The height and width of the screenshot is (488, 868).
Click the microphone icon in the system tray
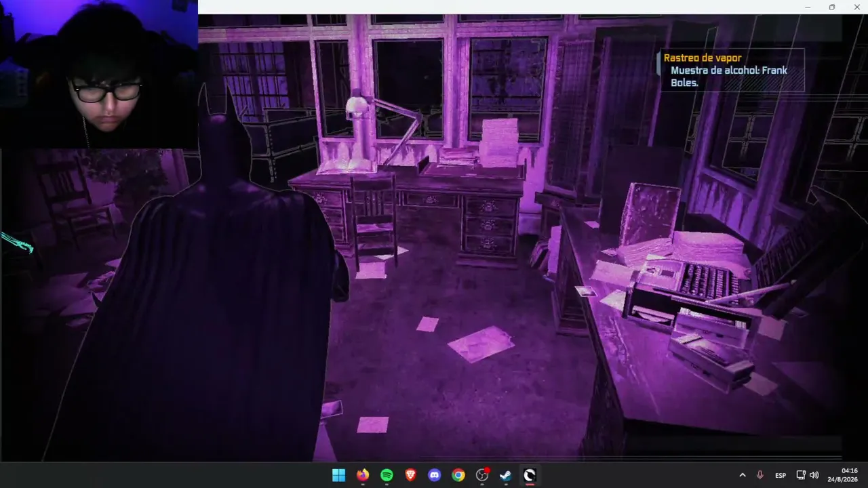[760, 475]
